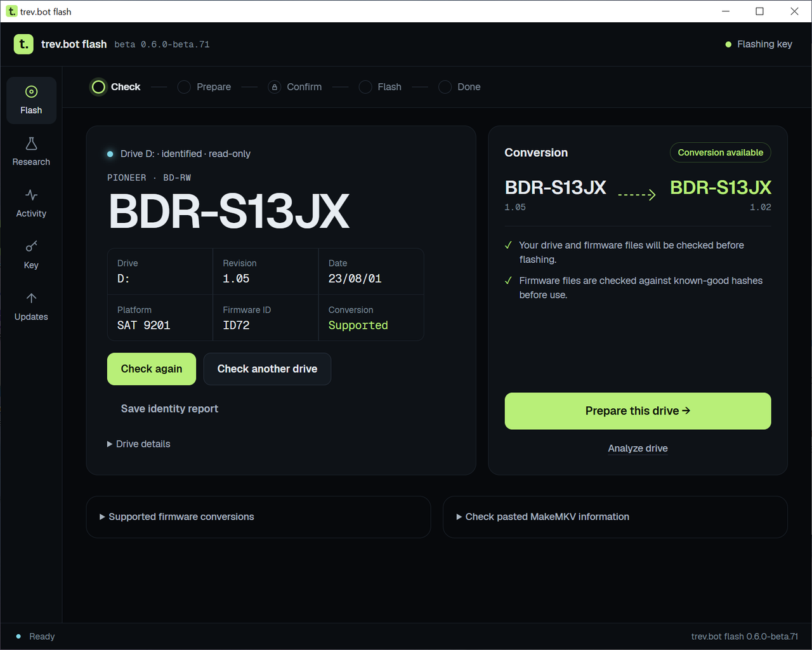Open the Key section icon
812x650 pixels.
point(31,246)
